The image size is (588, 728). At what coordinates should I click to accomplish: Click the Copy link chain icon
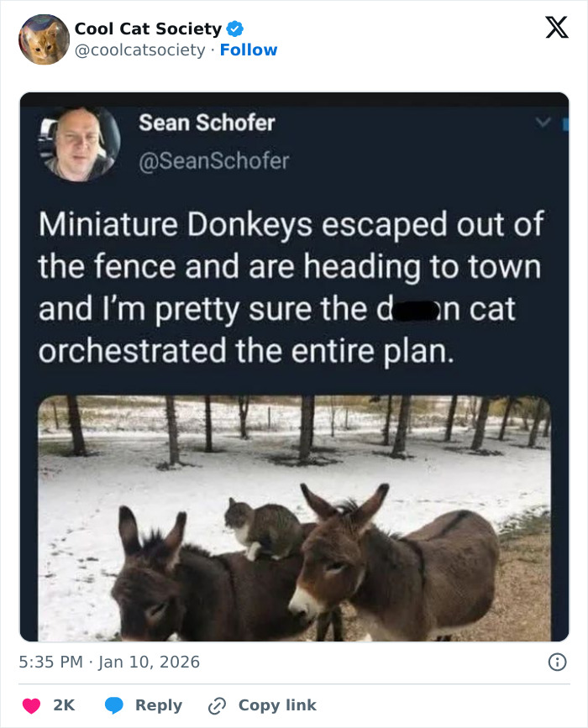click(x=217, y=704)
